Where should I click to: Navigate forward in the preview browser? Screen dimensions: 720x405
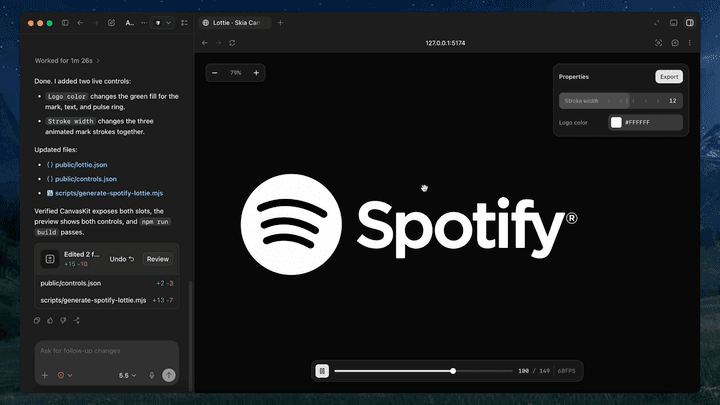(219, 43)
